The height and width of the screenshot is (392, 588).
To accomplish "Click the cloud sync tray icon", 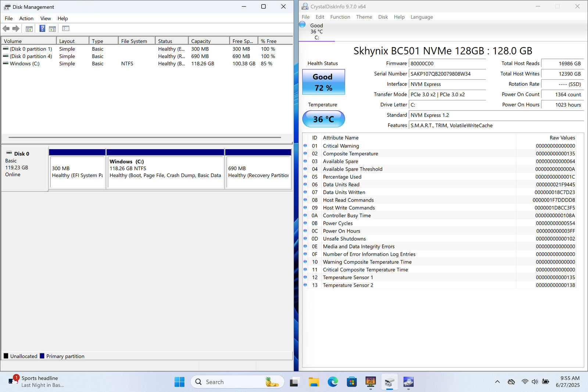I will tap(511, 382).
